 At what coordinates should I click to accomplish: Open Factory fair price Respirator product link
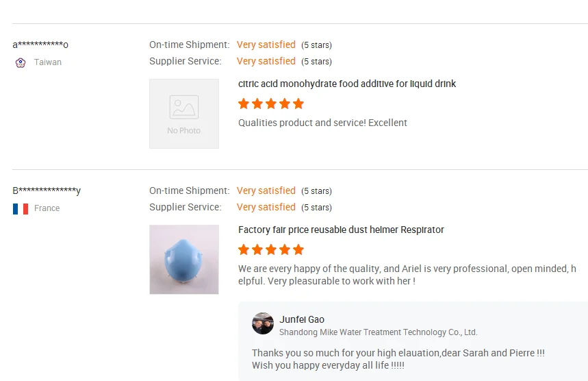point(341,230)
